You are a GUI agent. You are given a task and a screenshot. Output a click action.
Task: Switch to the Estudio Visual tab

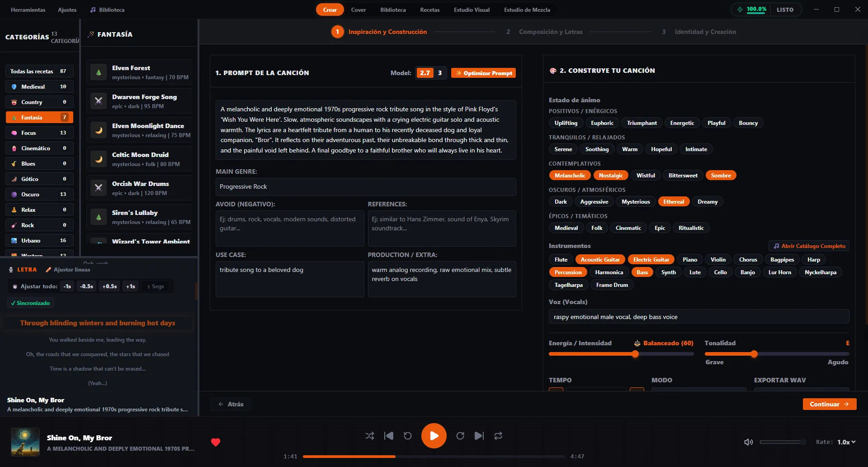pyautogui.click(x=472, y=10)
